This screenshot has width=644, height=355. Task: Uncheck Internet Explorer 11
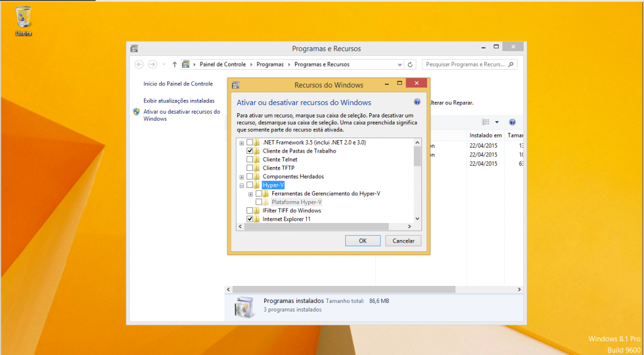coord(250,219)
